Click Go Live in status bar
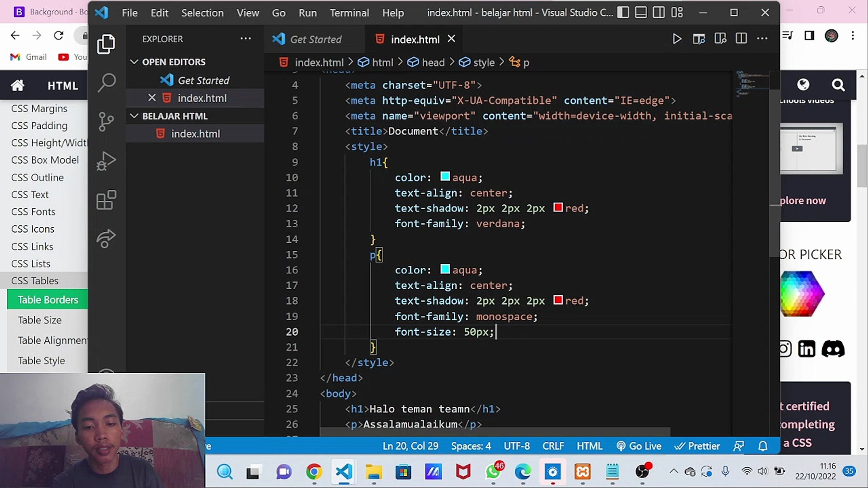Screen dimensions: 868x488 pyautogui.click(x=639, y=446)
